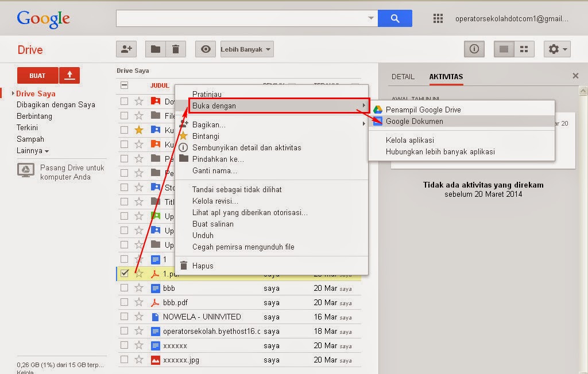Click the move to folder icon
588x374 pixels.
(x=154, y=49)
